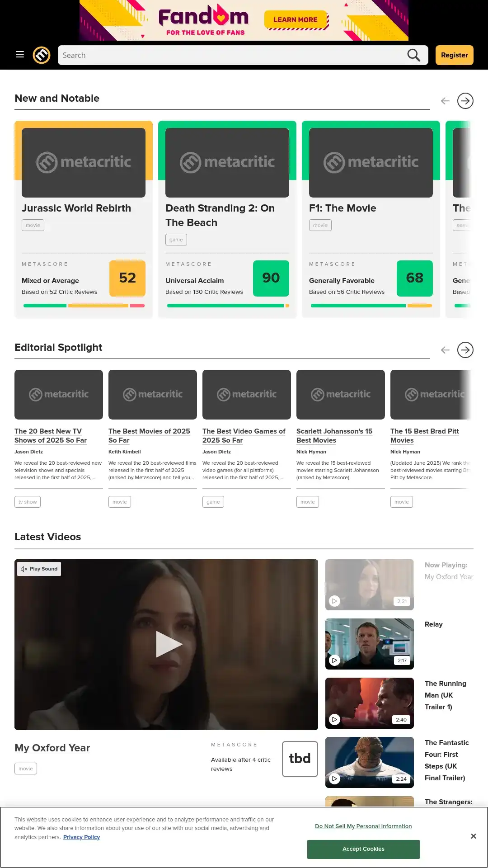Viewport: 488px width, 868px height.
Task: Click movie tag under Scarlett Johansson article
Action: 308,502
